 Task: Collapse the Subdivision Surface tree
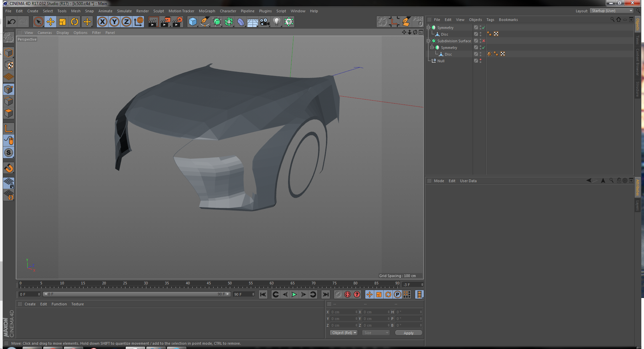428,41
